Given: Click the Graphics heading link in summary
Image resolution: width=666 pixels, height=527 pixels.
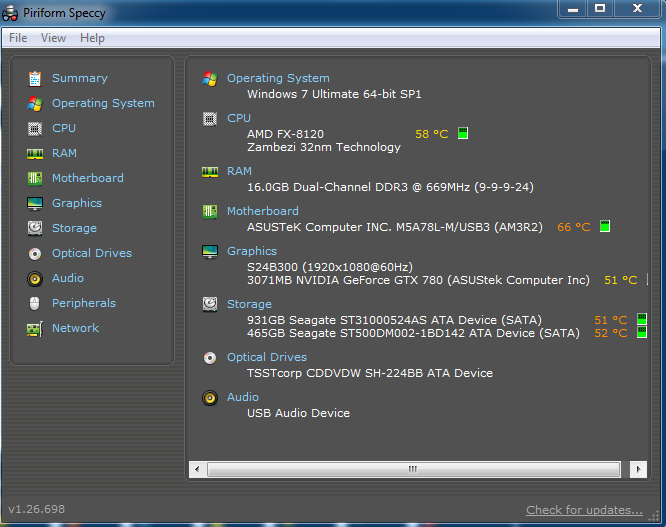Looking at the screenshot, I should [252, 251].
